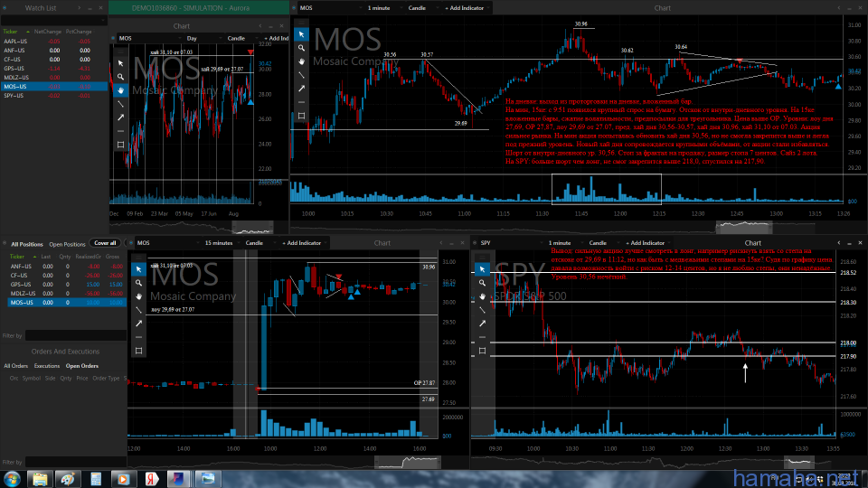The height and width of the screenshot is (488, 868).
Task: Add Indicator in MOS Day chart
Action: point(278,38)
